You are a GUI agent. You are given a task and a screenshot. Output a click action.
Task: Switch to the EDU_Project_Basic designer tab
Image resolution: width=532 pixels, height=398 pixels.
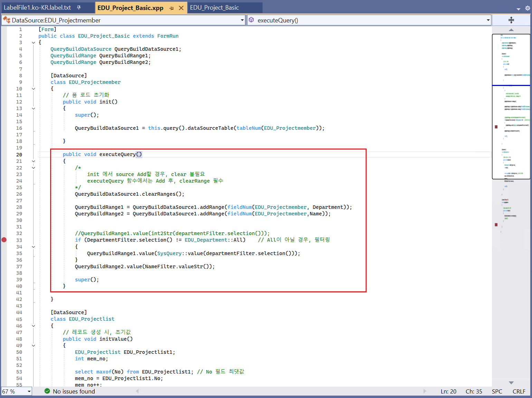214,8
